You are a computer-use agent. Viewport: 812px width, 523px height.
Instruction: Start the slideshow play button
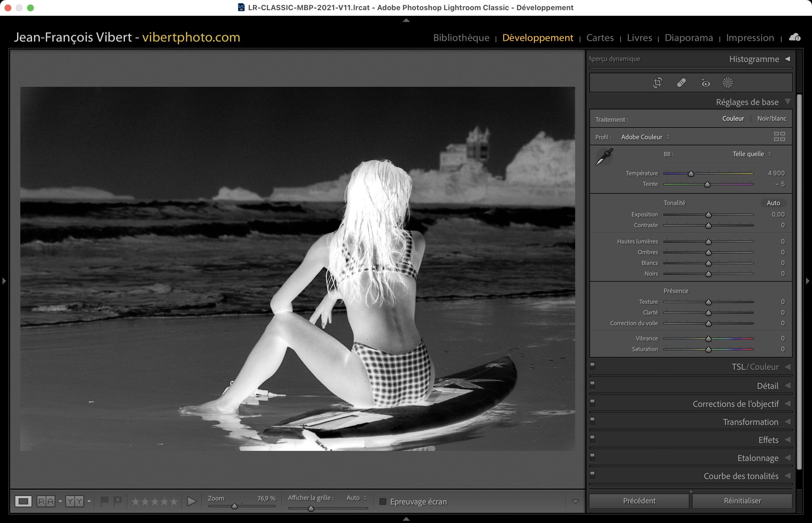[x=192, y=501]
